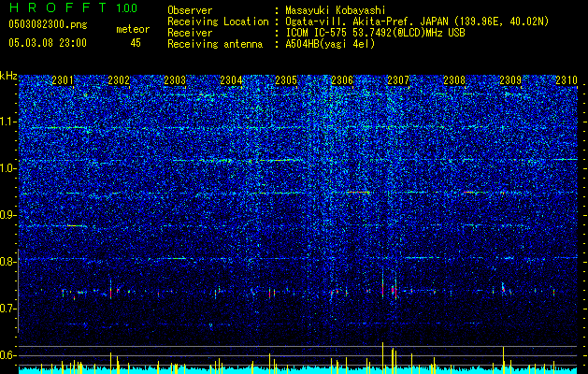Click the 2308 time marker
The image size is (588, 374).
pos(454,79)
